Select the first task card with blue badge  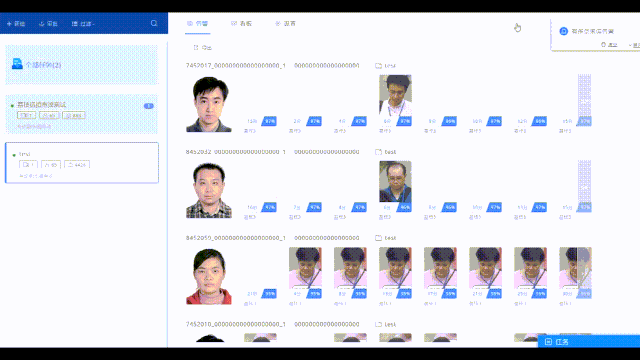(82, 114)
